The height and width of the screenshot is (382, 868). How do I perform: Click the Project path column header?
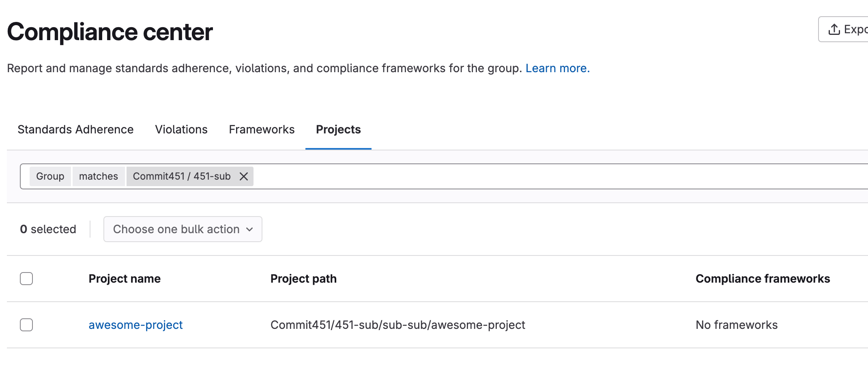tap(303, 279)
